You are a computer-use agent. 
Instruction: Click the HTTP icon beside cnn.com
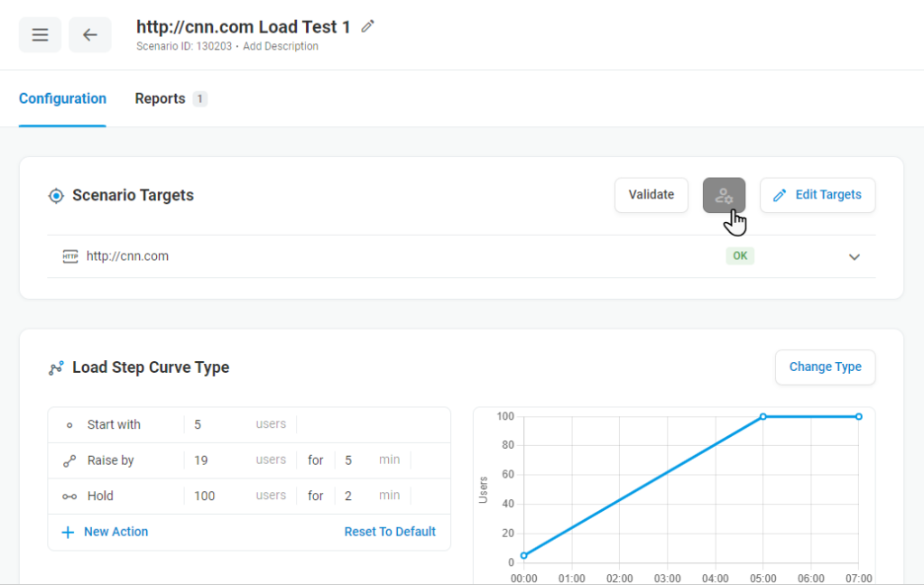[x=70, y=256]
